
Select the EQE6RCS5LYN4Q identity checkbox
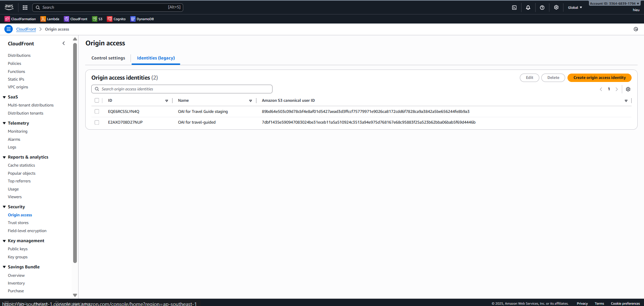click(x=97, y=111)
